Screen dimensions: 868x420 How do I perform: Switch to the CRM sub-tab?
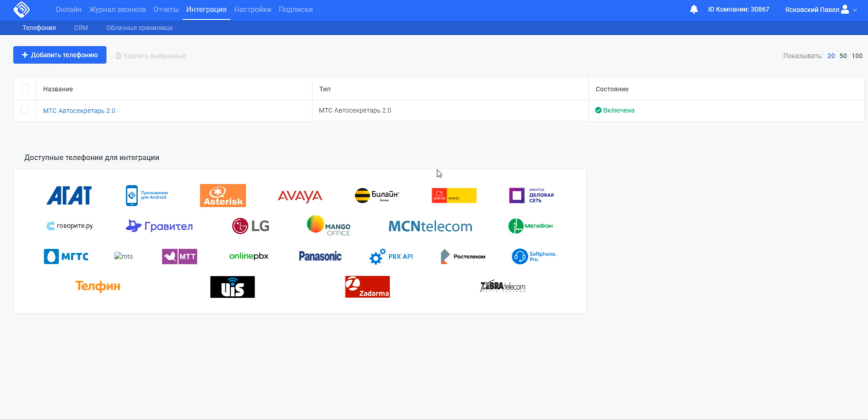tap(81, 28)
